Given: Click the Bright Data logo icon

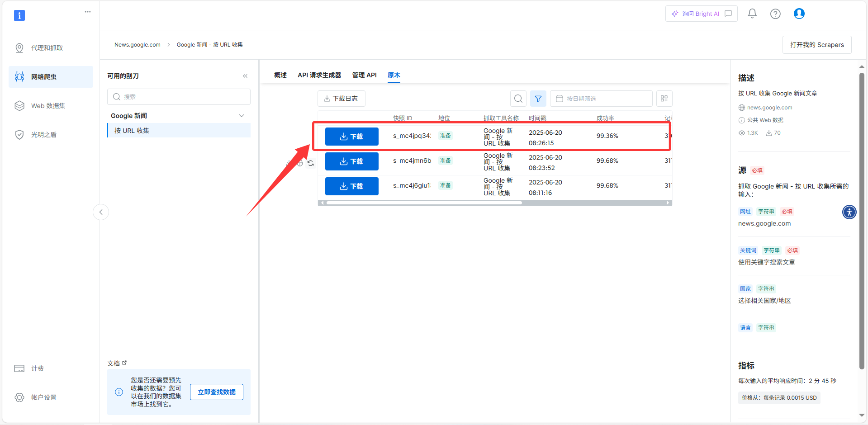Looking at the screenshot, I should (x=19, y=15).
